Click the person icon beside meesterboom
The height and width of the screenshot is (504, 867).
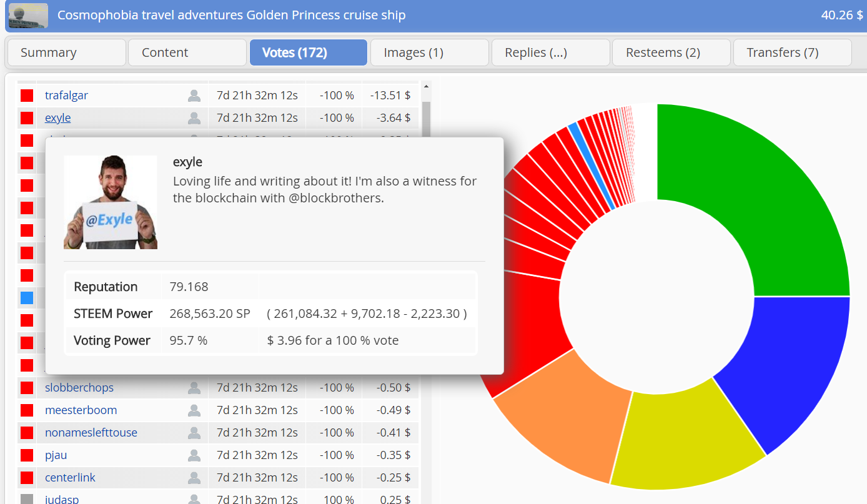click(194, 410)
